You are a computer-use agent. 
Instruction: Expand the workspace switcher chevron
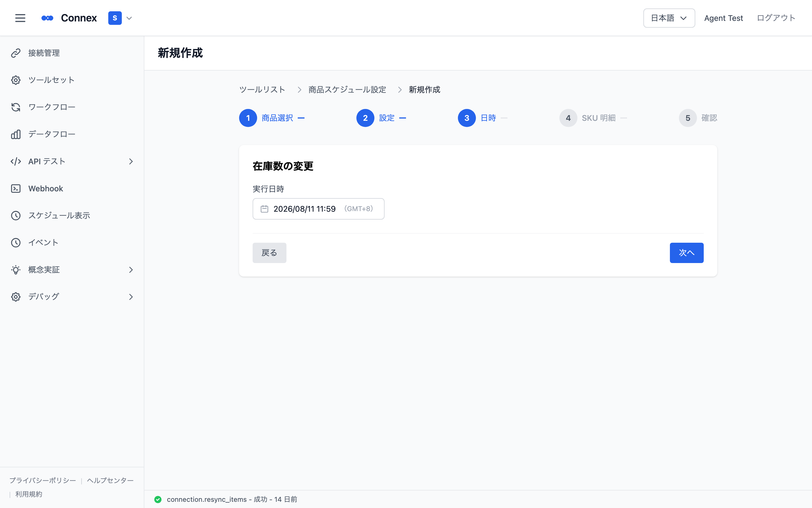pyautogui.click(x=129, y=18)
